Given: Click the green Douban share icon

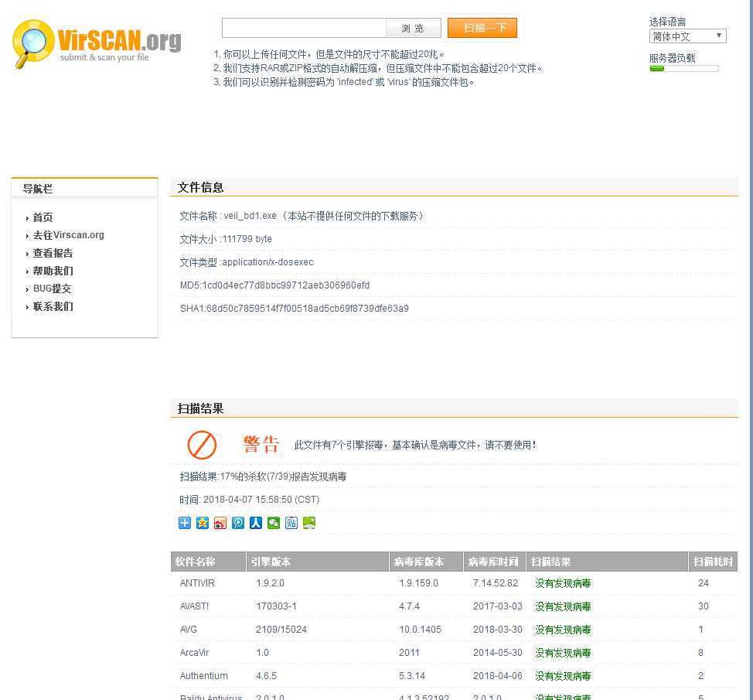Looking at the screenshot, I should coord(309,523).
